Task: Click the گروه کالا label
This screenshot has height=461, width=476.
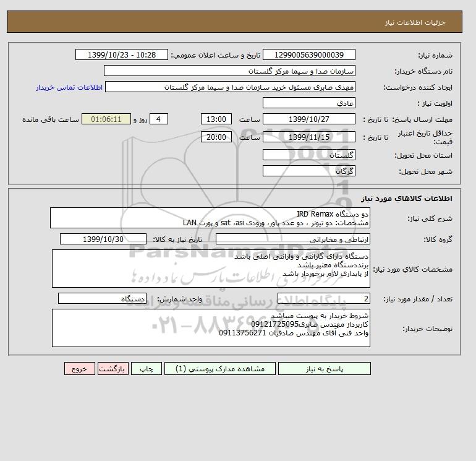Action: click(438, 239)
